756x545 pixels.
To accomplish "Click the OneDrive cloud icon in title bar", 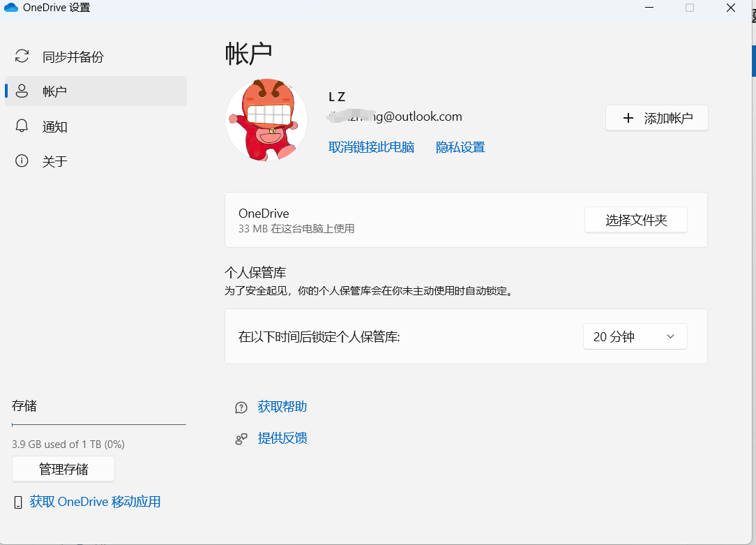I will (x=10, y=8).
